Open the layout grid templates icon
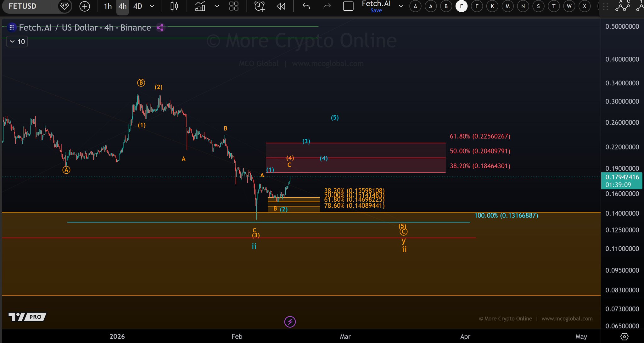The width and height of the screenshot is (644, 343). click(x=234, y=6)
